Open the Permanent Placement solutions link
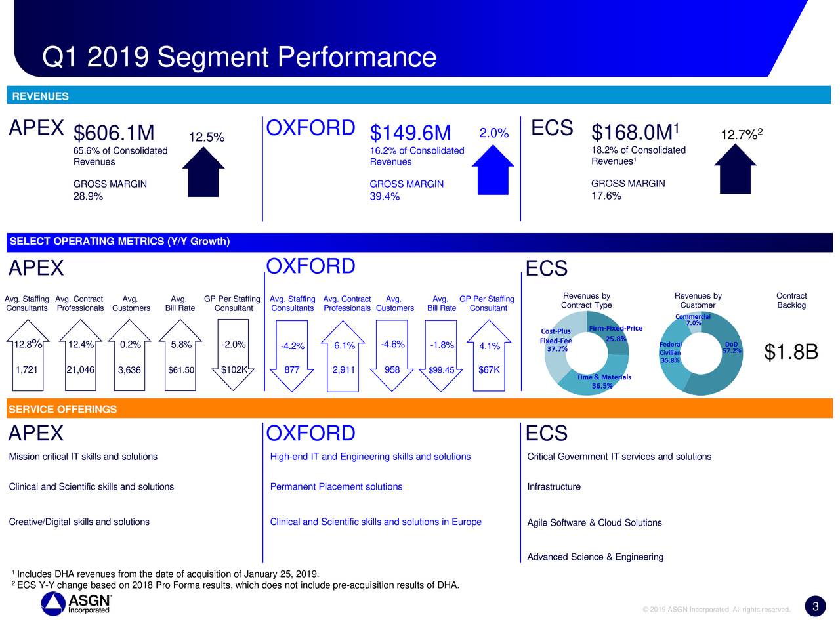Viewport: 840px width, 630px height. (336, 486)
